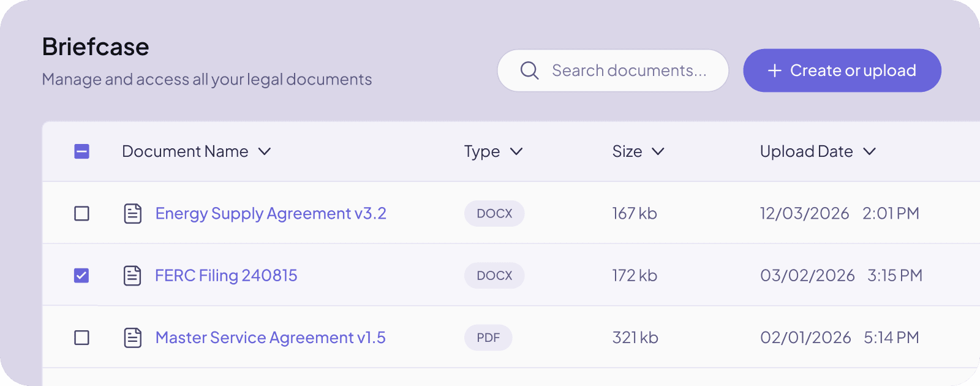Click the PDF badge in Master Service row
980x386 pixels.
pos(488,338)
